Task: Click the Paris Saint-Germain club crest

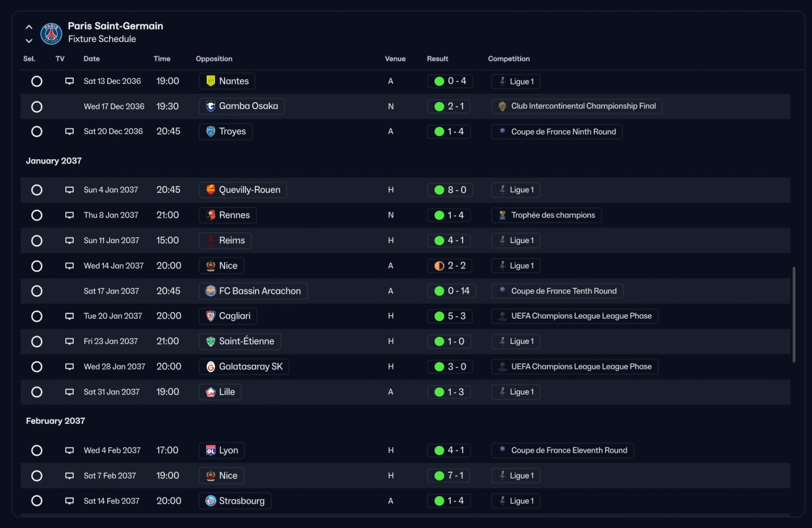Action: point(51,34)
